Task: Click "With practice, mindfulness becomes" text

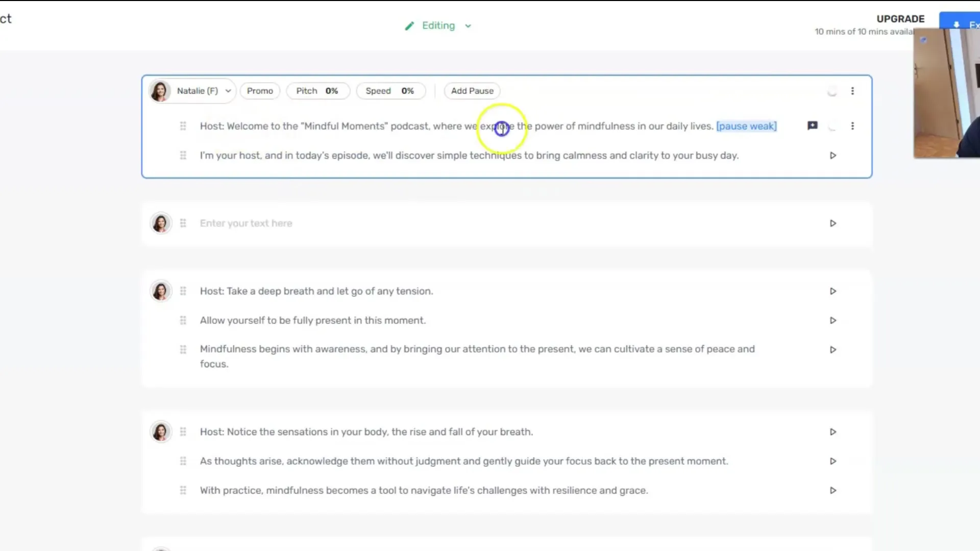Action: pos(424,490)
